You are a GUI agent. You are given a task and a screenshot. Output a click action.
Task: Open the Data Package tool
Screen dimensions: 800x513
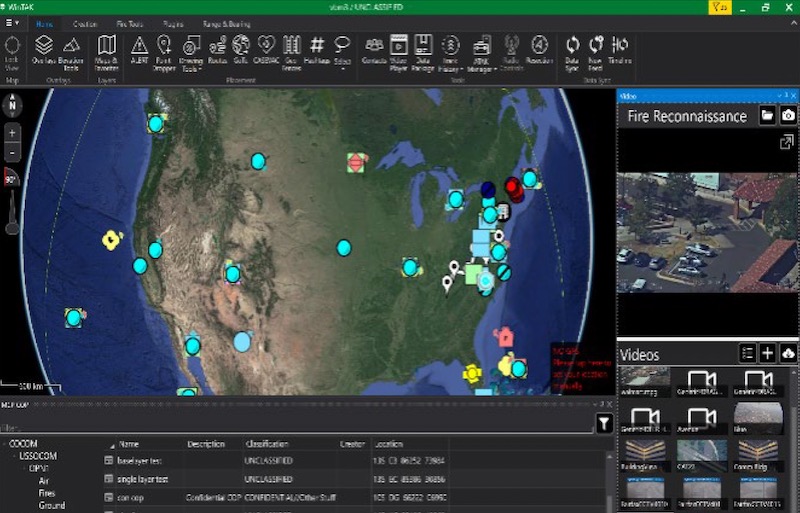click(x=423, y=53)
